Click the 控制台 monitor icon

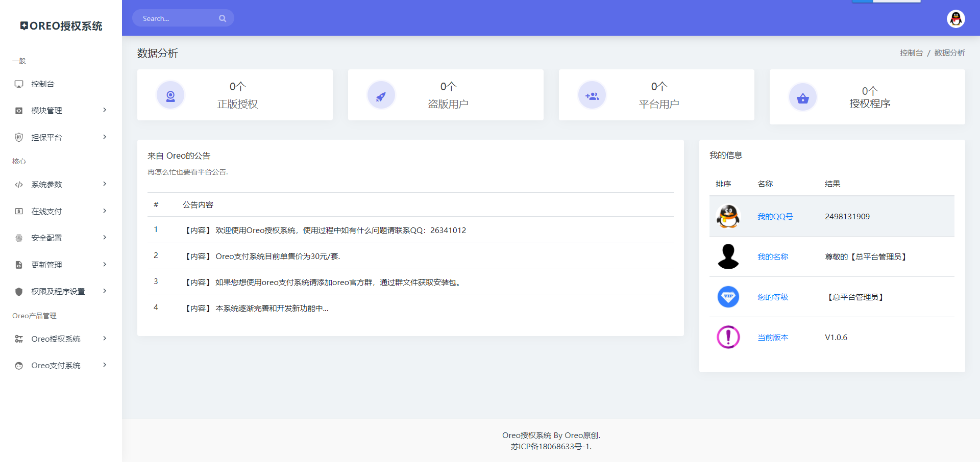19,84
